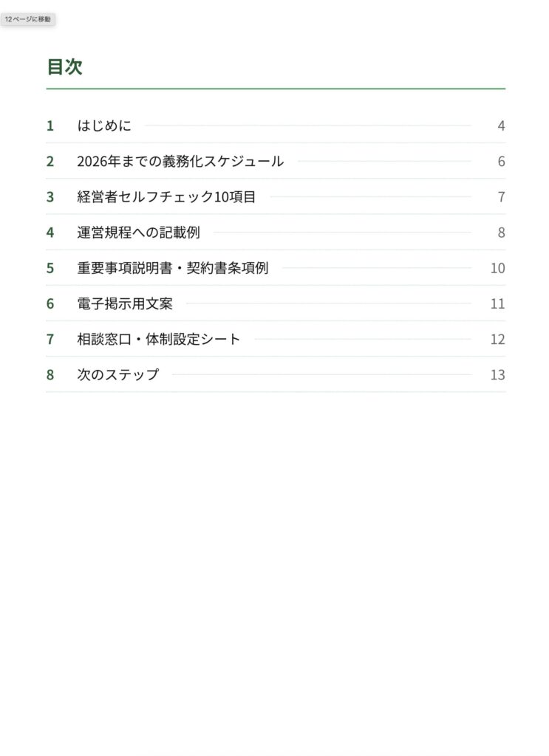Click page number 10 in contents list

click(498, 268)
